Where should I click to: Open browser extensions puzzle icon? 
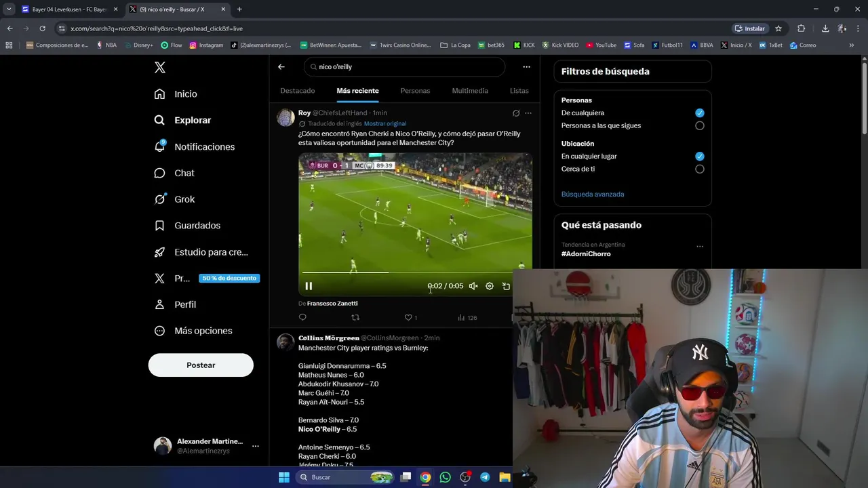click(x=802, y=28)
